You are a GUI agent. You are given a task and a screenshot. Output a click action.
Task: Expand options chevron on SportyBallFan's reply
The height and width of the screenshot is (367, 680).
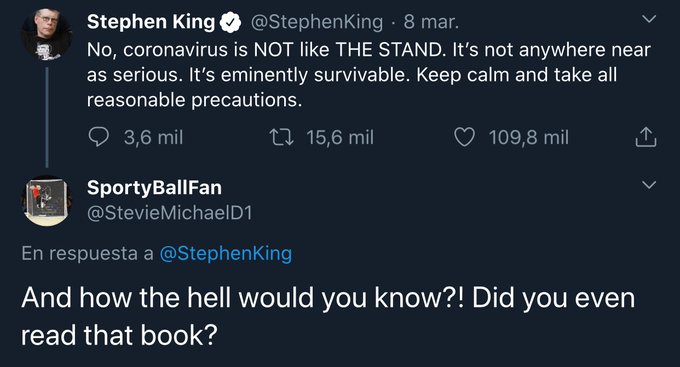tap(649, 185)
